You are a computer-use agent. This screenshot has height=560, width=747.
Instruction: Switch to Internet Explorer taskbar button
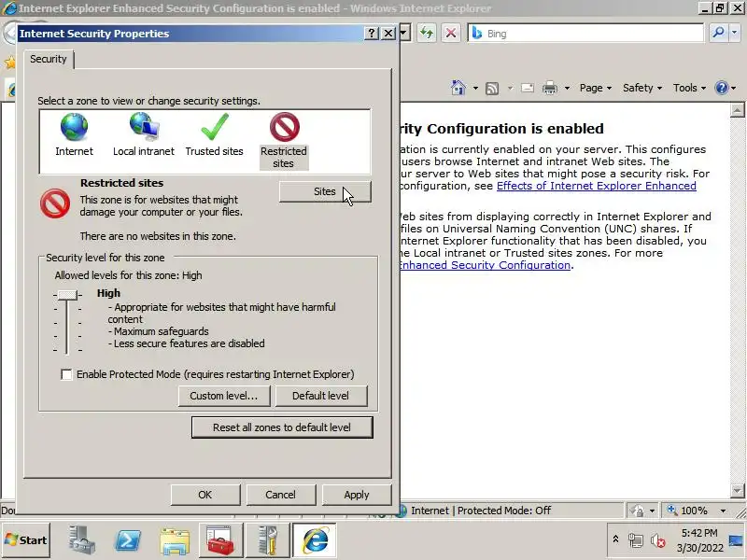(x=315, y=540)
